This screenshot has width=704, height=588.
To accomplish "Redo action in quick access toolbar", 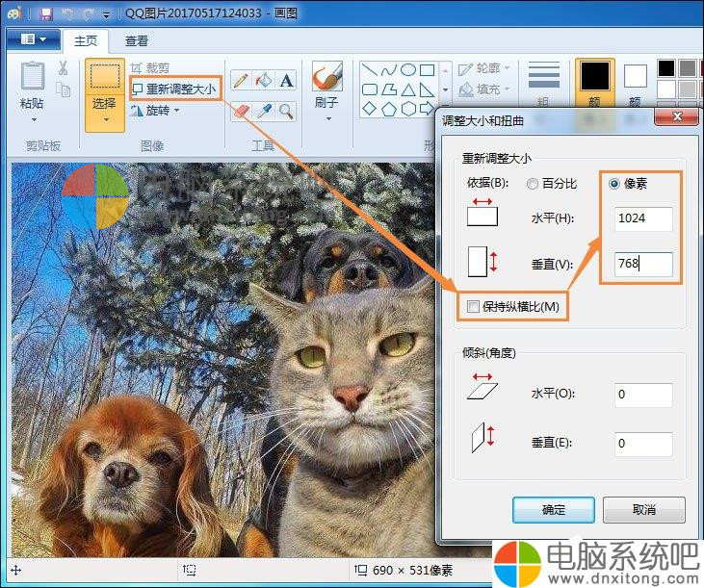I will coord(88,13).
